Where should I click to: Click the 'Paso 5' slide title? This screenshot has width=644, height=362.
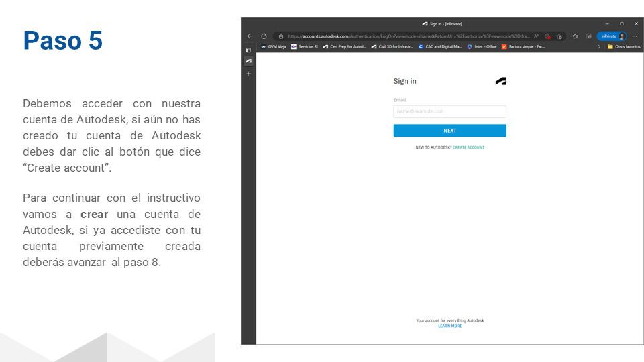(x=63, y=41)
